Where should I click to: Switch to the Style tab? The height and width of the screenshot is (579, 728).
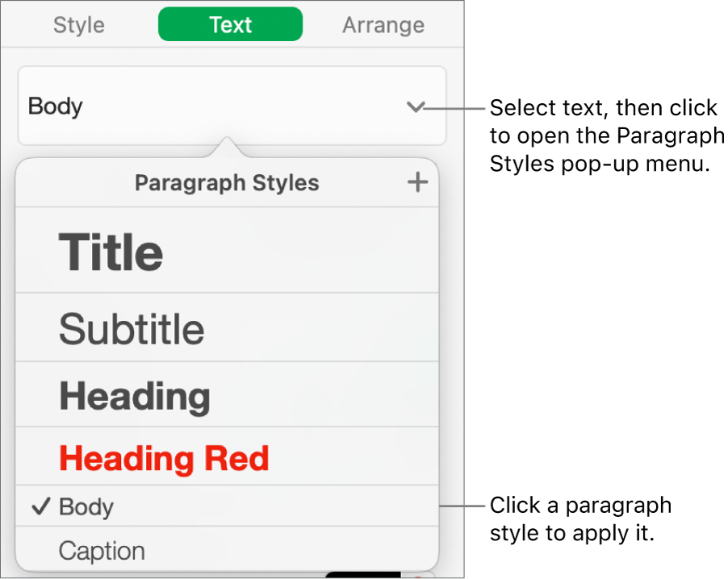click(80, 25)
